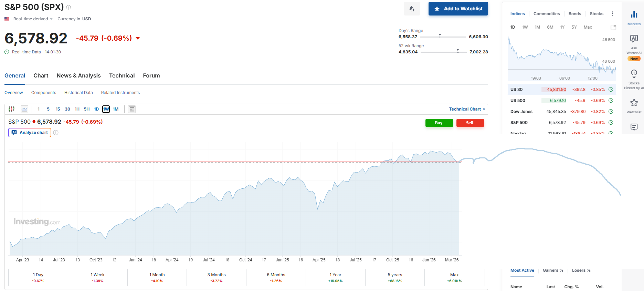Viewport: 644px width, 291px height.
Task: Set the mini markets chart to 5Y range
Action: click(574, 27)
